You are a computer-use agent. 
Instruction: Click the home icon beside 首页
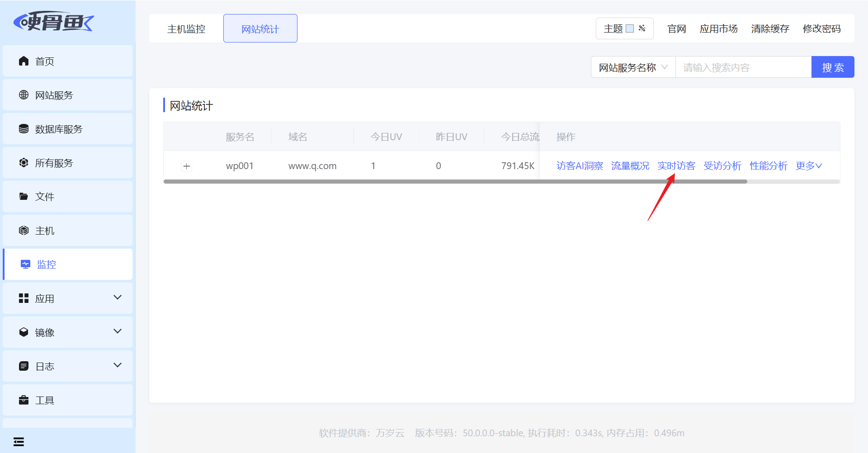[24, 61]
